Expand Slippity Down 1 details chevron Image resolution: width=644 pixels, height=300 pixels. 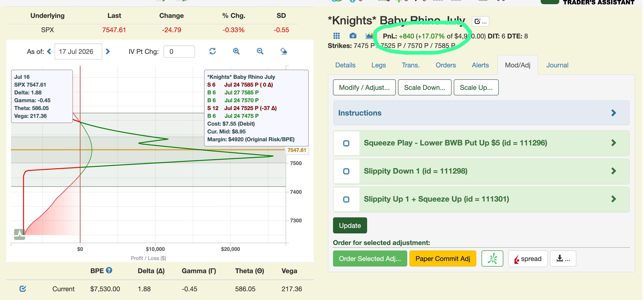614,171
